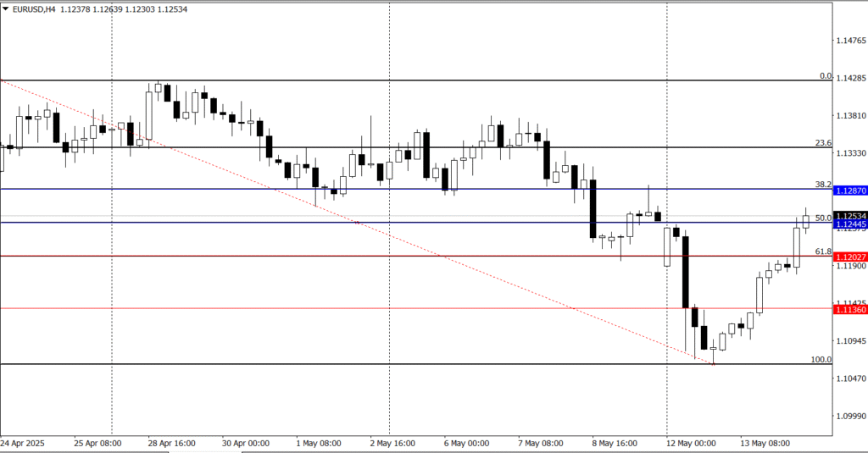
Task: Click the triangle icon beside EURUSD,H4
Action: (7, 8)
